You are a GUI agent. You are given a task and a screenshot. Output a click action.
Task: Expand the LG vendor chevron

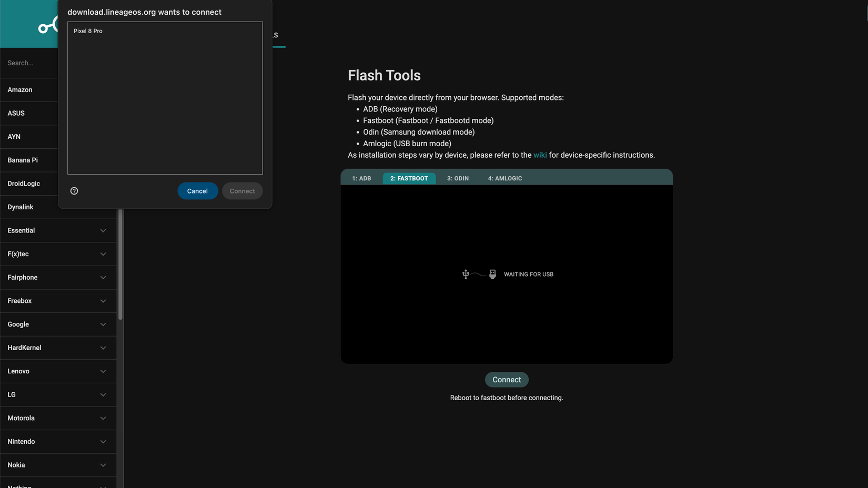click(103, 395)
